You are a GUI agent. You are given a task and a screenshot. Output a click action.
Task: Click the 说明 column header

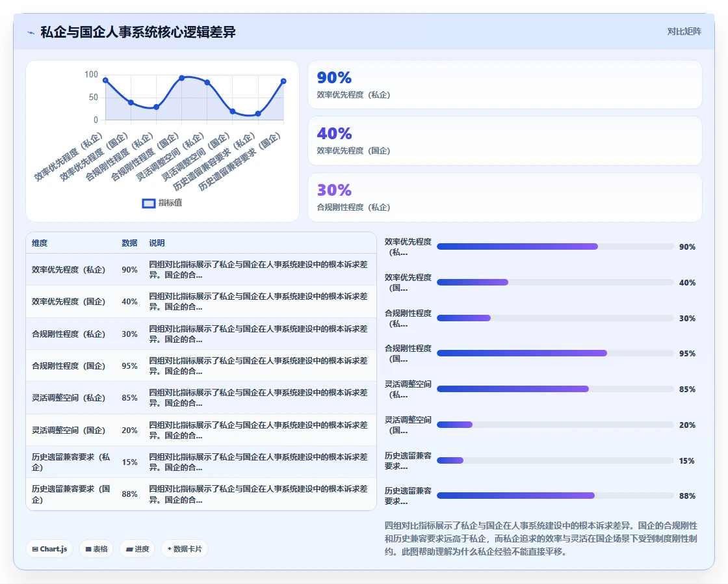157,243
